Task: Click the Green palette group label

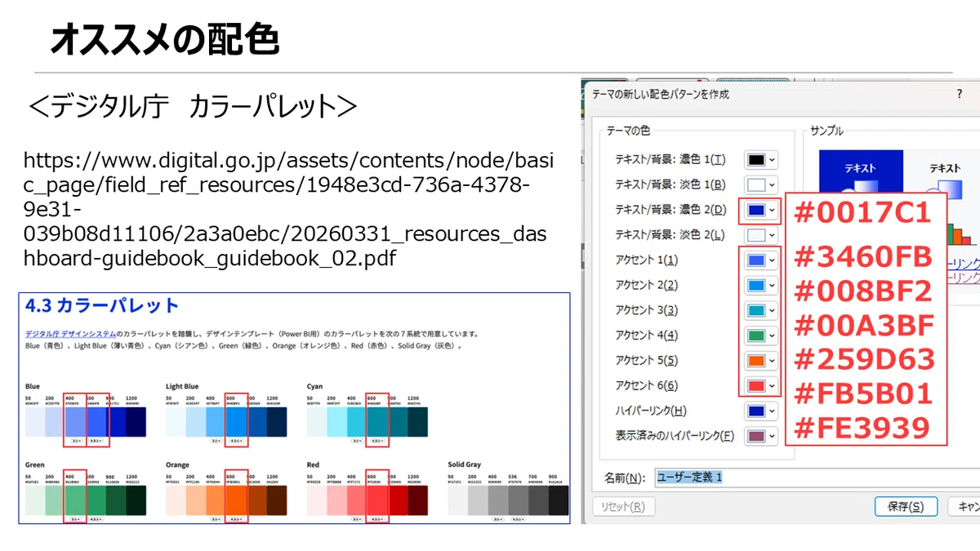Action: 34,464
